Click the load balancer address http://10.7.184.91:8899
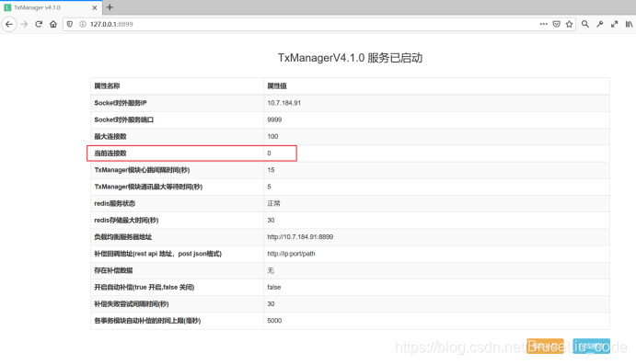The width and height of the screenshot is (636, 364). tap(300, 237)
